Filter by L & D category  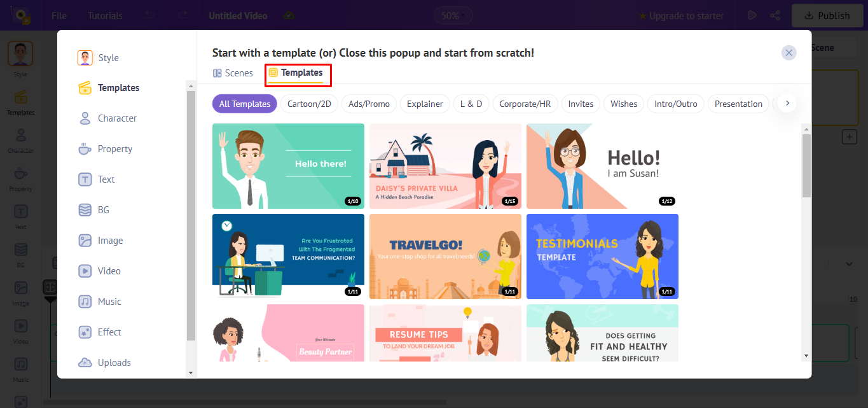coord(471,104)
